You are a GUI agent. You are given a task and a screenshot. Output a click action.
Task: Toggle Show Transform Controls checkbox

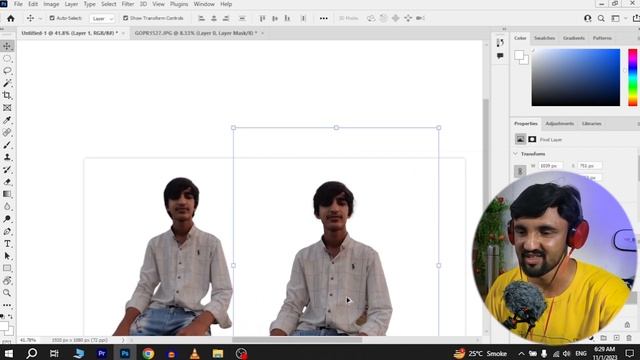point(125,18)
